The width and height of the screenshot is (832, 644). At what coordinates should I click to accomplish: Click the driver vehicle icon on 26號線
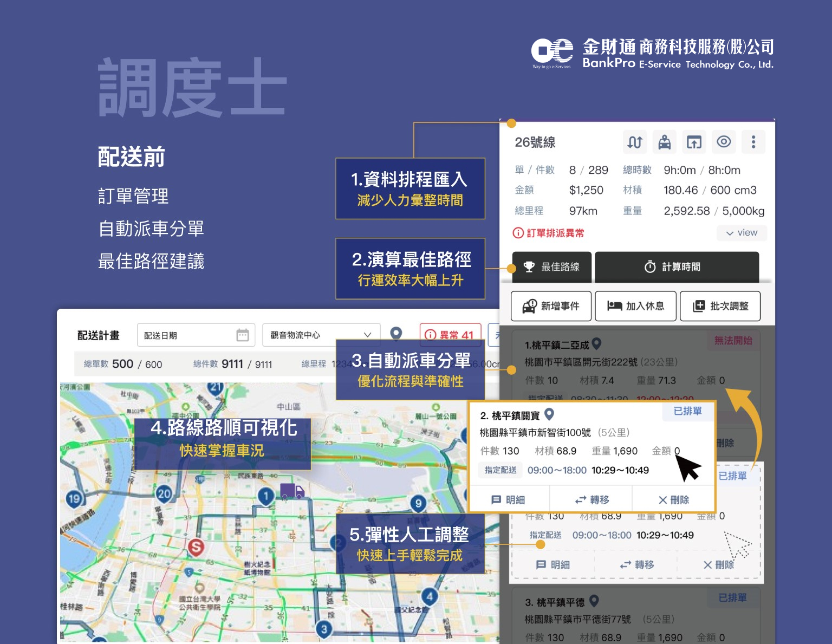tap(664, 142)
